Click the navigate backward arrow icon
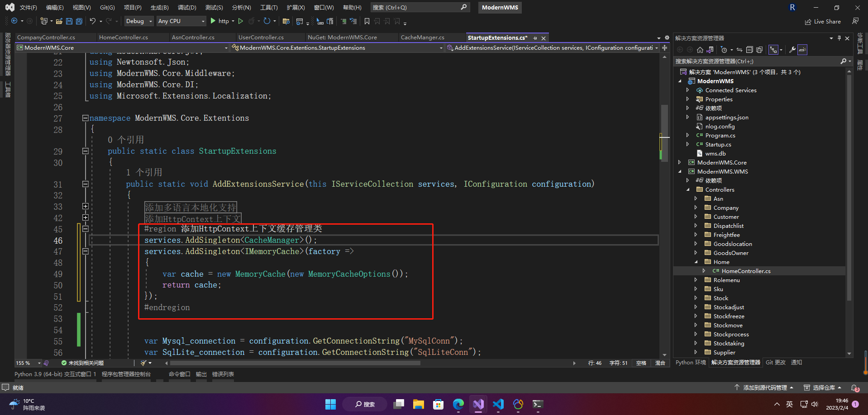Viewport: 868px width, 415px height. 14,21
